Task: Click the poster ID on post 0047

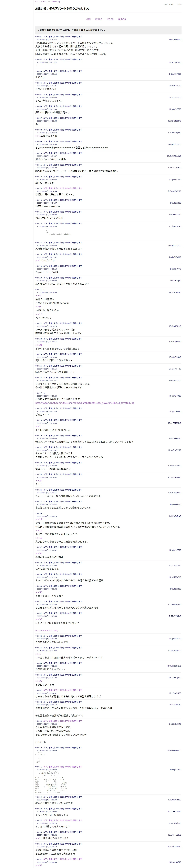Action: coord(175,693)
